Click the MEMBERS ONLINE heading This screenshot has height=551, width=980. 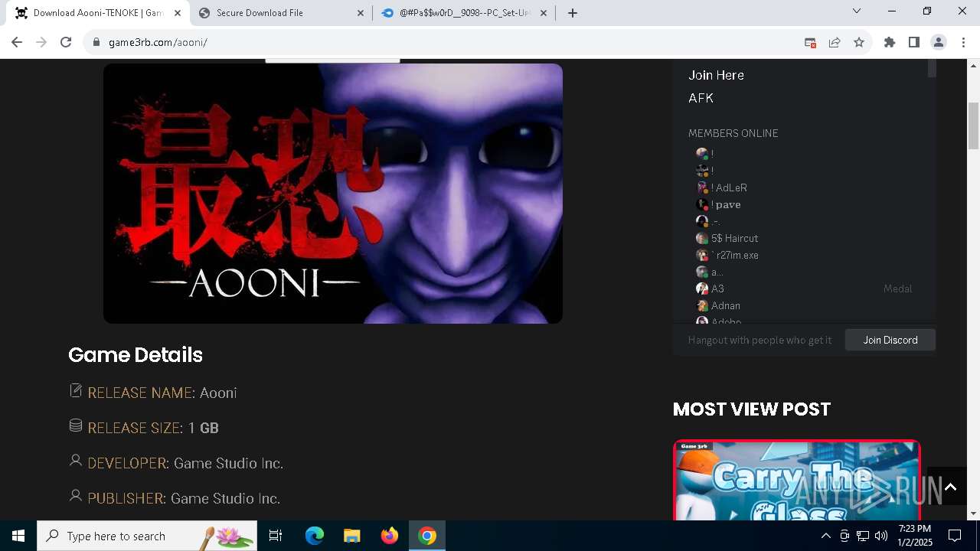tap(733, 133)
